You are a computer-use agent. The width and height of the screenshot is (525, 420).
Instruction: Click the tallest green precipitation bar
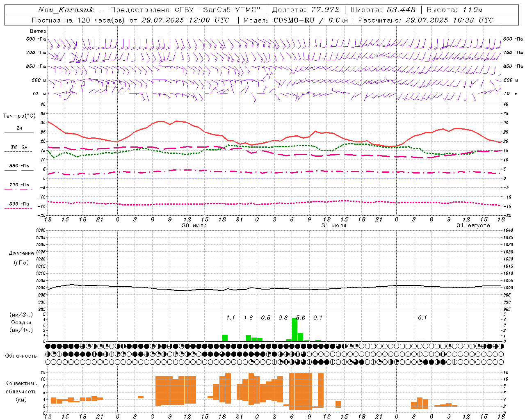coord(294,329)
